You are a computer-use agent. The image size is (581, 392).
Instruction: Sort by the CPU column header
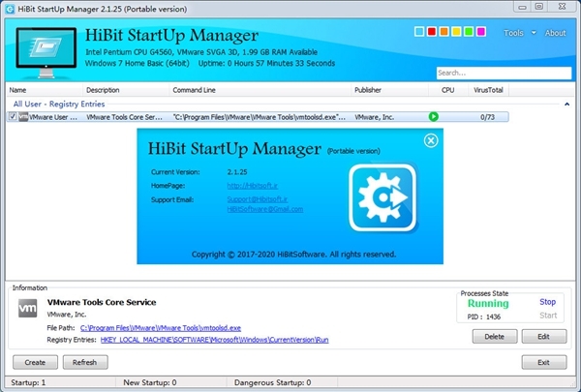(x=448, y=90)
